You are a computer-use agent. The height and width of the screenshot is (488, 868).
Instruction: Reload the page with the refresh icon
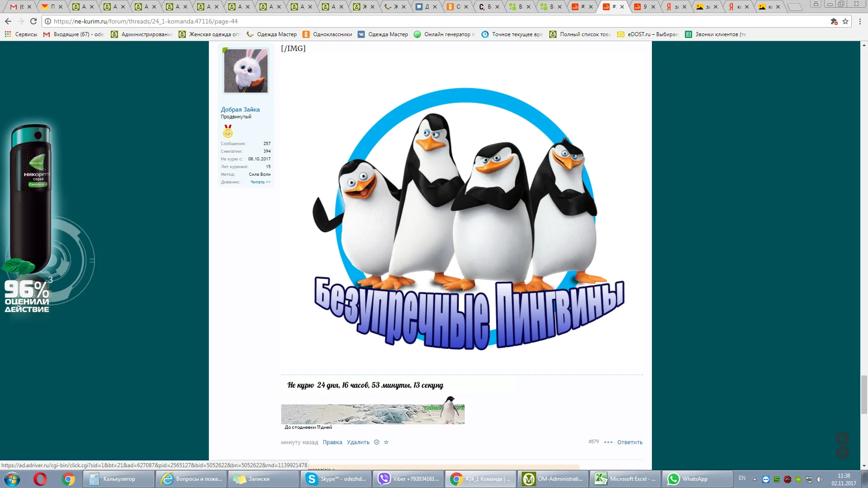pyautogui.click(x=33, y=21)
